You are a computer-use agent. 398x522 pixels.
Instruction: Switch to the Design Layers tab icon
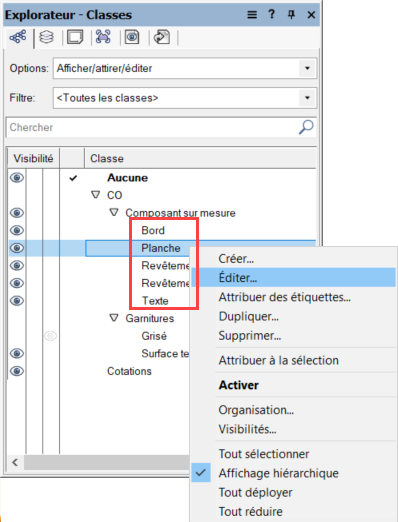click(46, 37)
